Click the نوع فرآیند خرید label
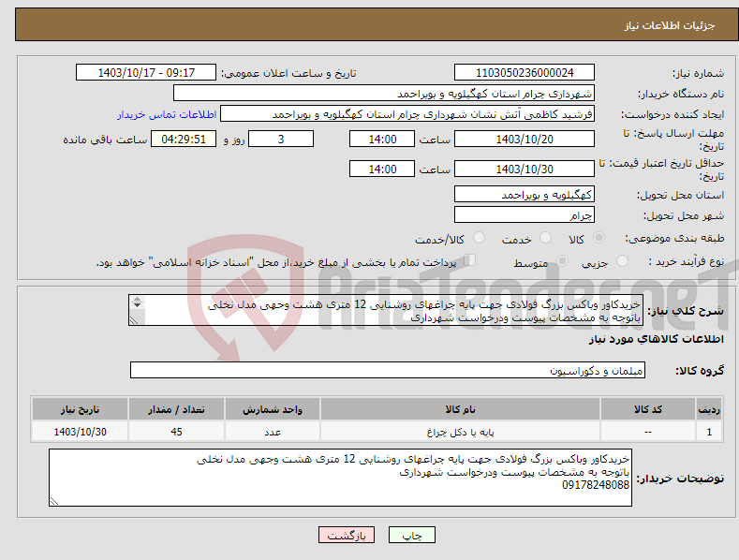739x560 pixels. click(687, 261)
